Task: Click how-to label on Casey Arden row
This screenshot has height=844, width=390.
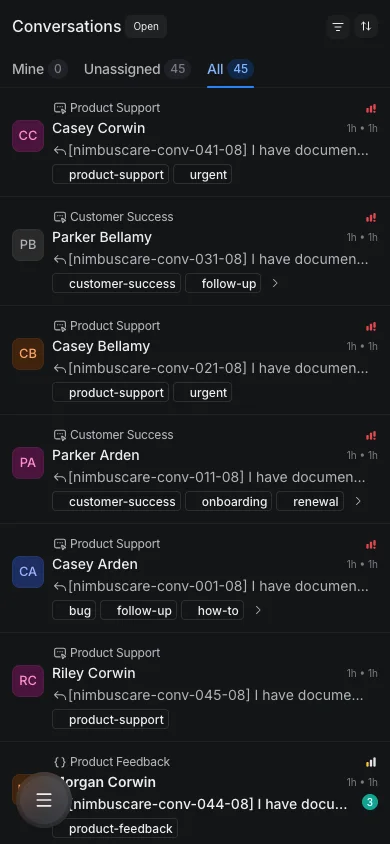Action: (212, 610)
